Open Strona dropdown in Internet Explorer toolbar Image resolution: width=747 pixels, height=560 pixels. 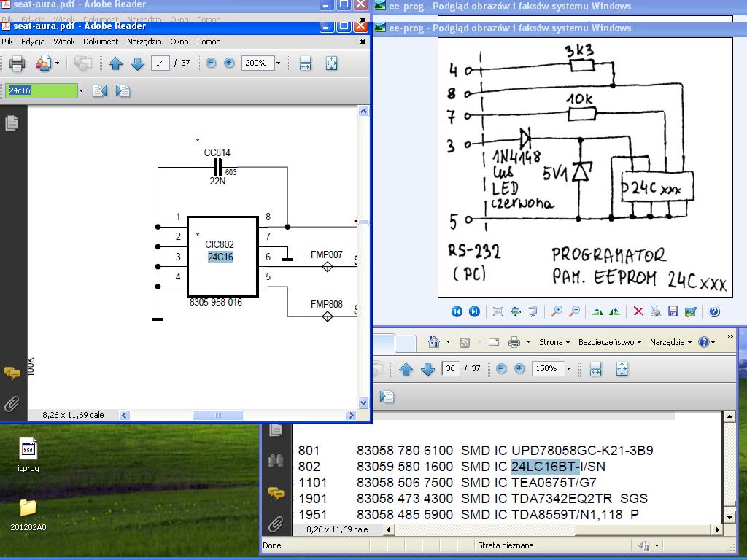coord(554,342)
